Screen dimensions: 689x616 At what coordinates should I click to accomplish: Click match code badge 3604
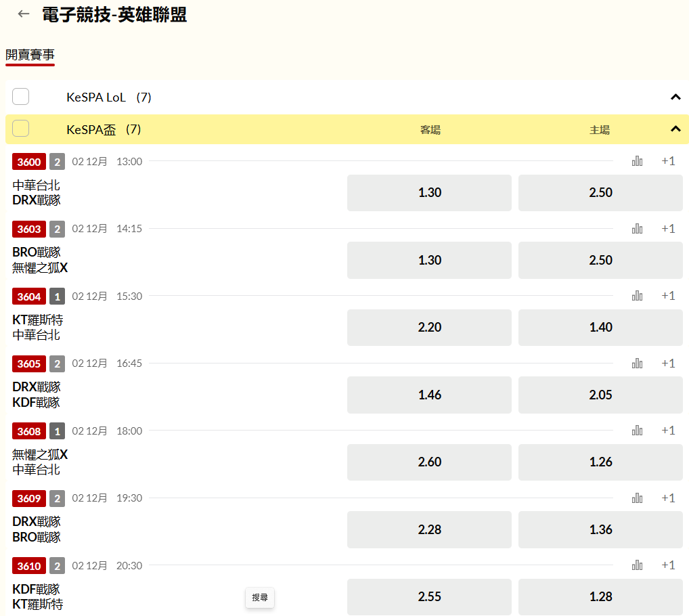(x=29, y=296)
